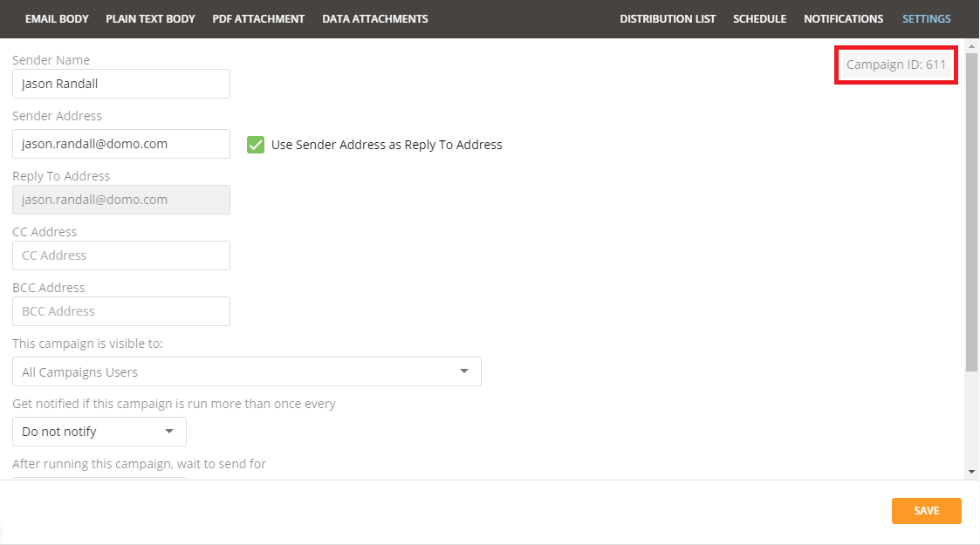
Task: Select the SETTINGS tab
Action: pos(926,18)
